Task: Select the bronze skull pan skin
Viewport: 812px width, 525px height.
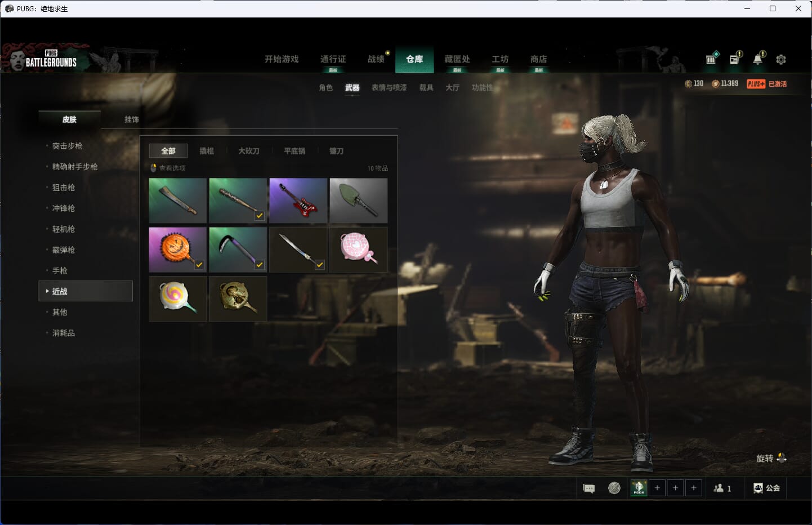Action: coord(238,299)
